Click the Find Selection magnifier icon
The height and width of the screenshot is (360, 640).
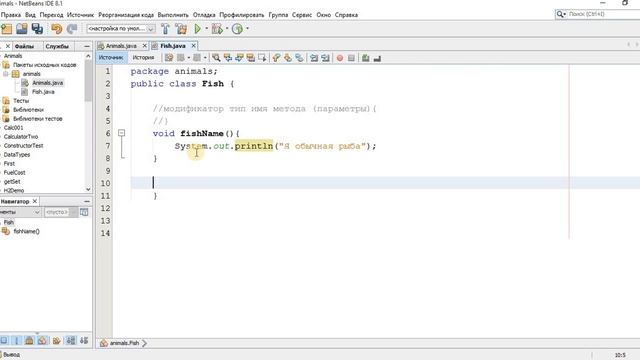point(216,58)
